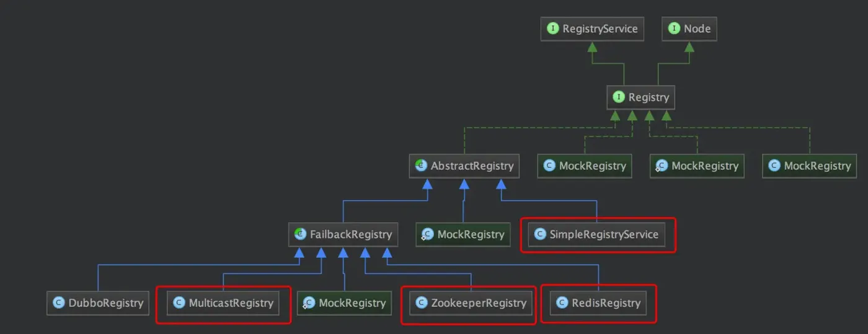Select the RegistryService label text

pos(600,29)
